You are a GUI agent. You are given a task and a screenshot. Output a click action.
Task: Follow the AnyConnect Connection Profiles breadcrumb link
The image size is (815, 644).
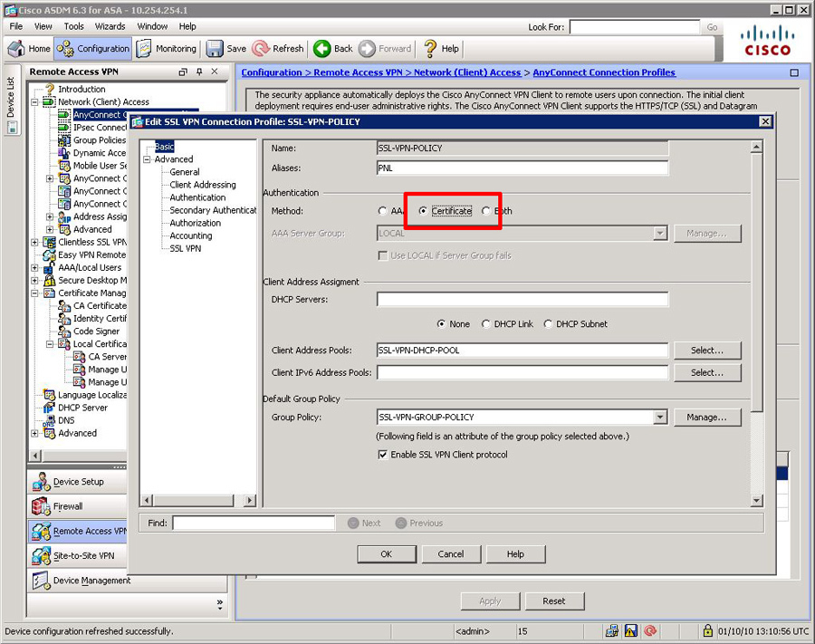point(604,72)
